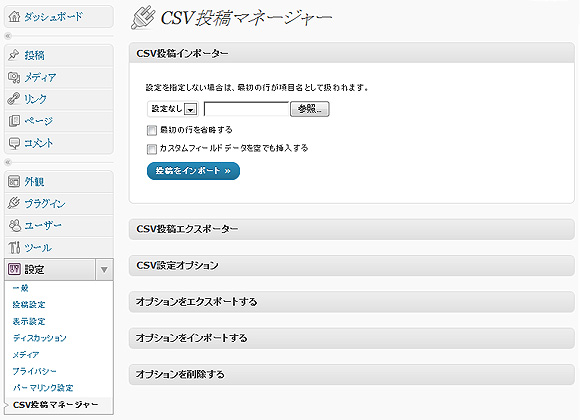This screenshot has height=420, width=580.
Task: Click the speech bubble icon for コメント
Action: pyautogui.click(x=14, y=143)
